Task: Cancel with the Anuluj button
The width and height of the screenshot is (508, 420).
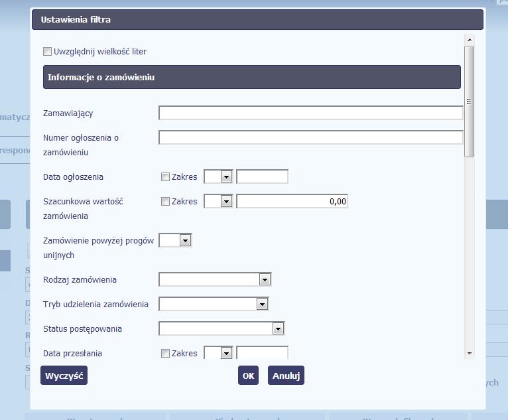Action: tap(286, 376)
